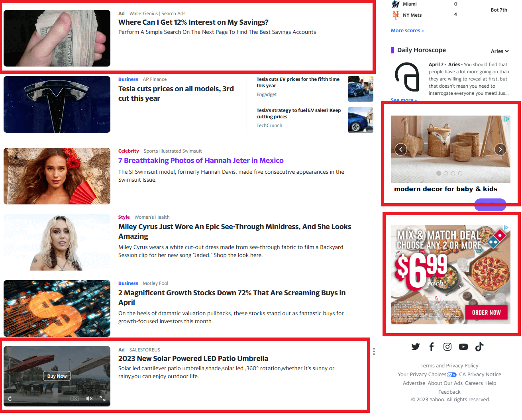Image resolution: width=522 pixels, height=420 pixels.
Task: Unmute the solar umbrella video ad
Action: (89, 398)
